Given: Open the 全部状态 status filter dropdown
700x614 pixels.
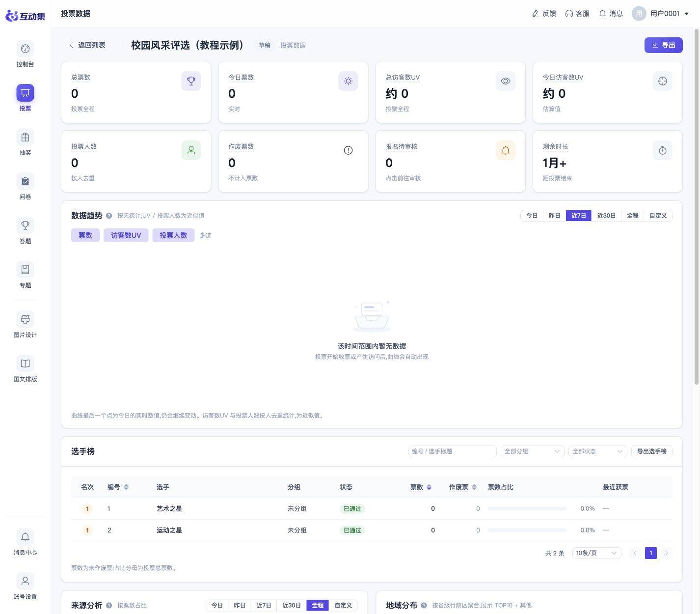Looking at the screenshot, I should 597,451.
